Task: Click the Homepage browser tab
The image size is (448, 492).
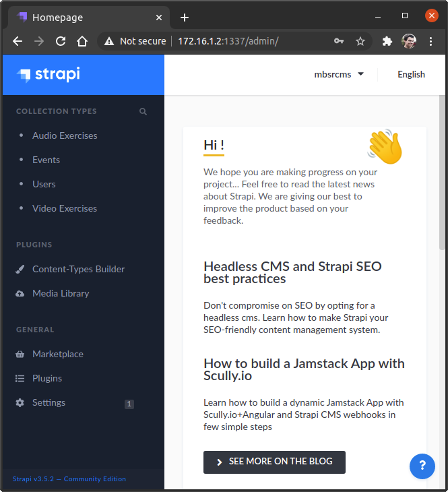Action: point(88,18)
